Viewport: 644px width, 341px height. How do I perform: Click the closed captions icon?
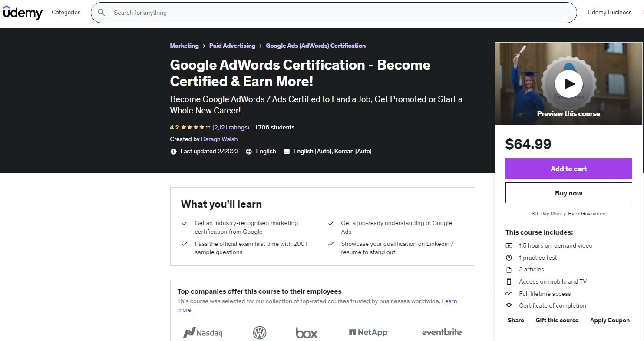(287, 152)
